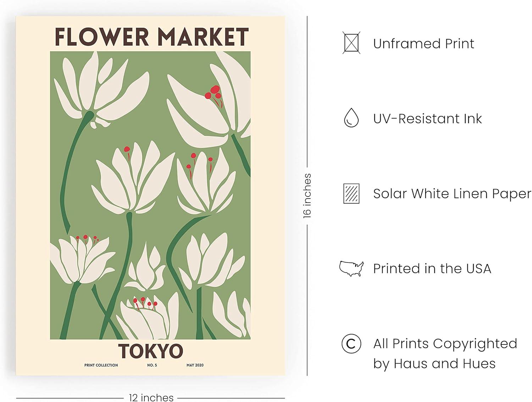Click the USA map outline icon
This screenshot has height=402, width=532.
(x=351, y=268)
